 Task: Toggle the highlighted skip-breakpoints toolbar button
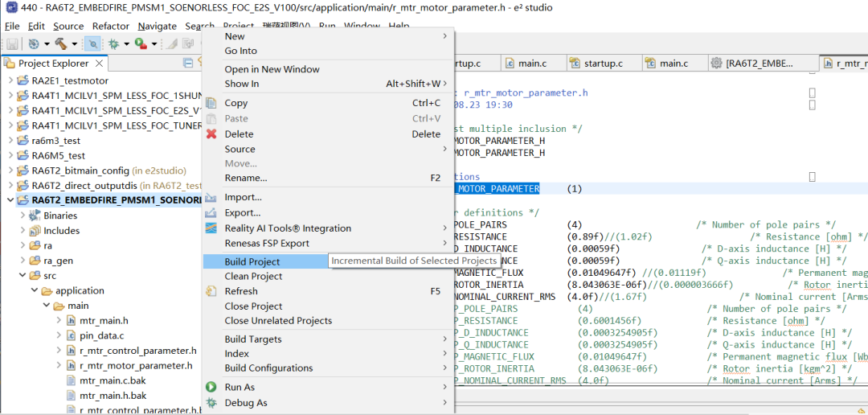(94, 43)
